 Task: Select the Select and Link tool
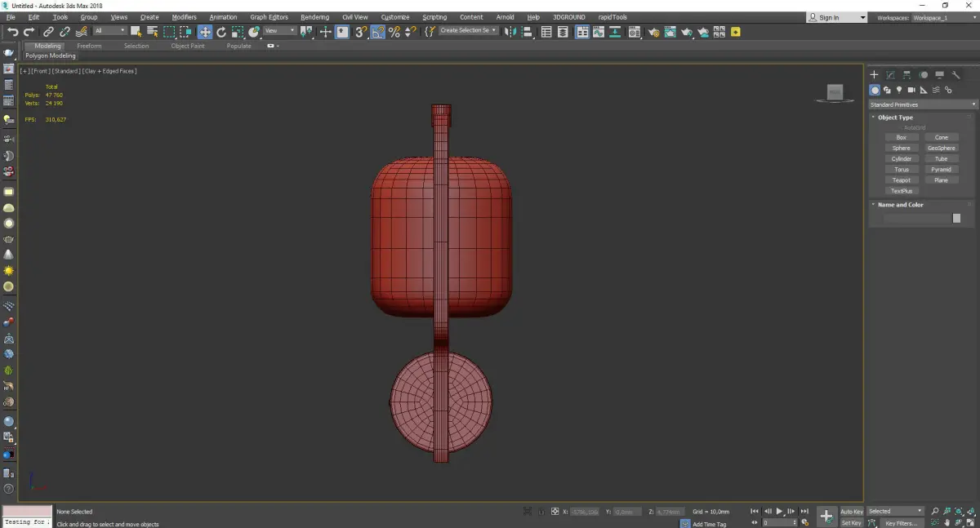click(48, 32)
